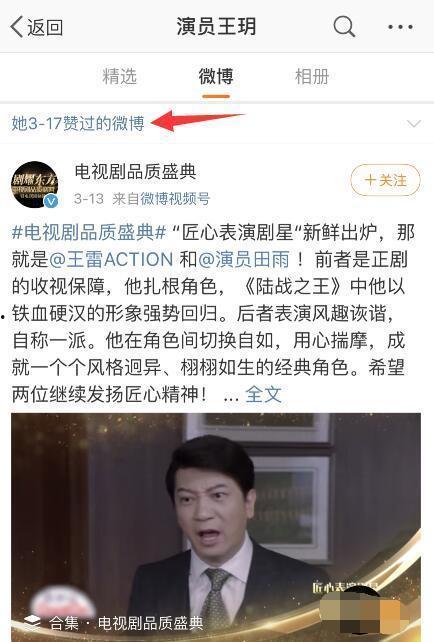The image size is (434, 642).
Task: Expand the post with 全文 link
Action: (x=263, y=395)
